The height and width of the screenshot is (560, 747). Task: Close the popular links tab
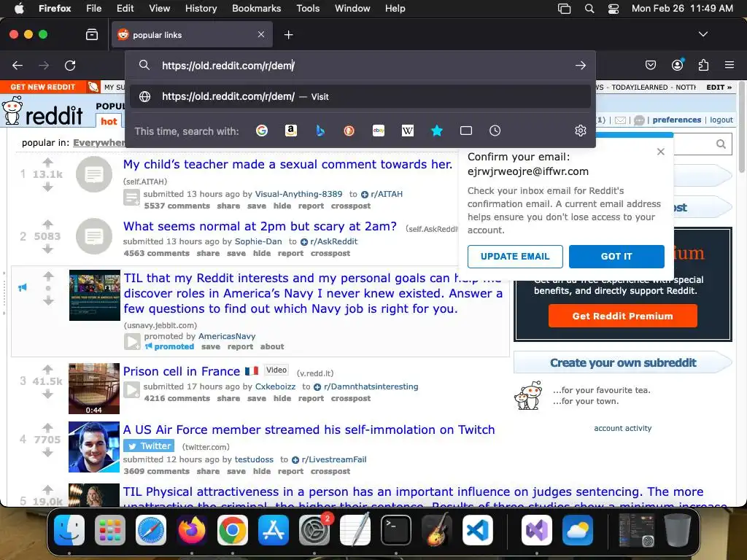pyautogui.click(x=261, y=34)
